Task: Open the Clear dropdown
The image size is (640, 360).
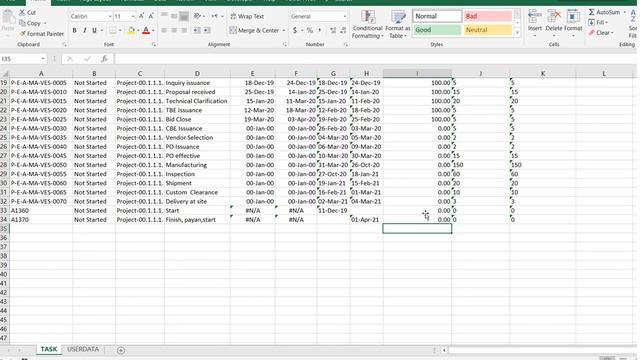Action: pos(601,33)
